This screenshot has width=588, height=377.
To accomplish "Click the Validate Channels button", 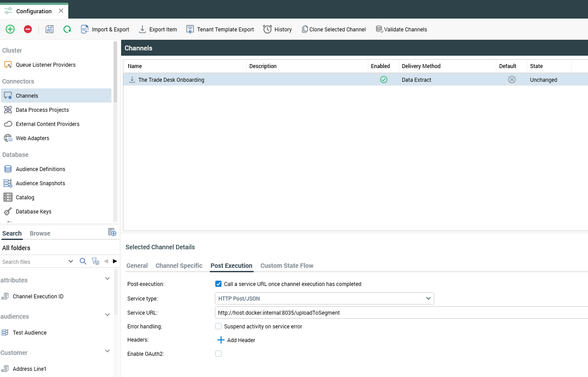I will tap(401, 29).
